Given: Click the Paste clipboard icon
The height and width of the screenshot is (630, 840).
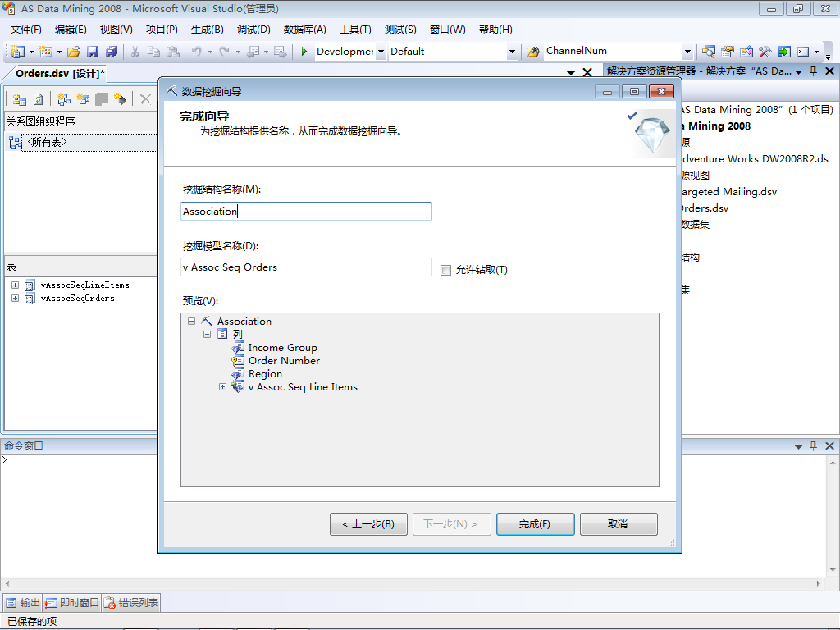Looking at the screenshot, I should pyautogui.click(x=172, y=52).
